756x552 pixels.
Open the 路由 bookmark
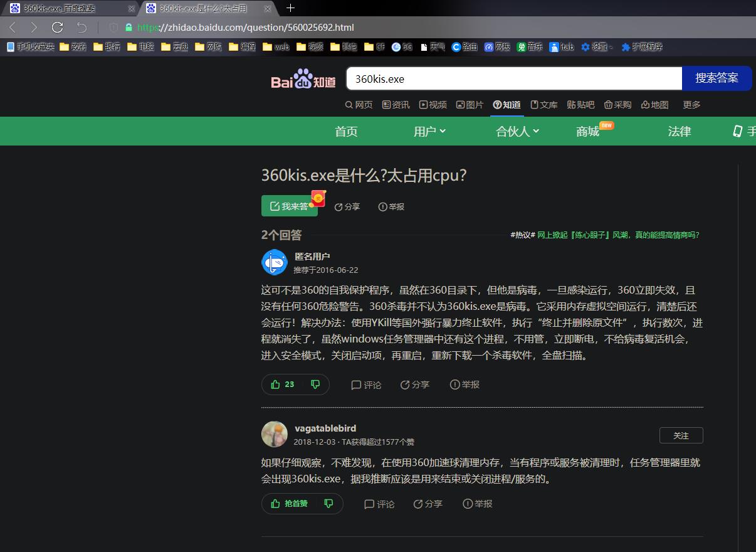[465, 47]
